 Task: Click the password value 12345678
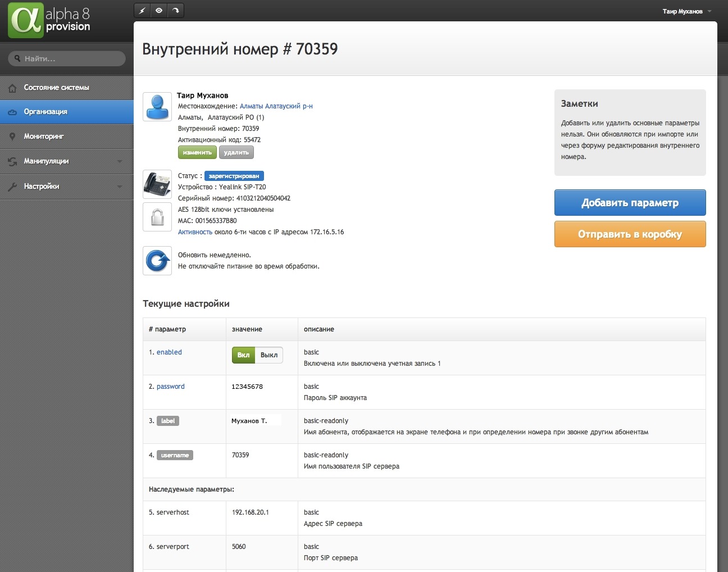coord(247,387)
